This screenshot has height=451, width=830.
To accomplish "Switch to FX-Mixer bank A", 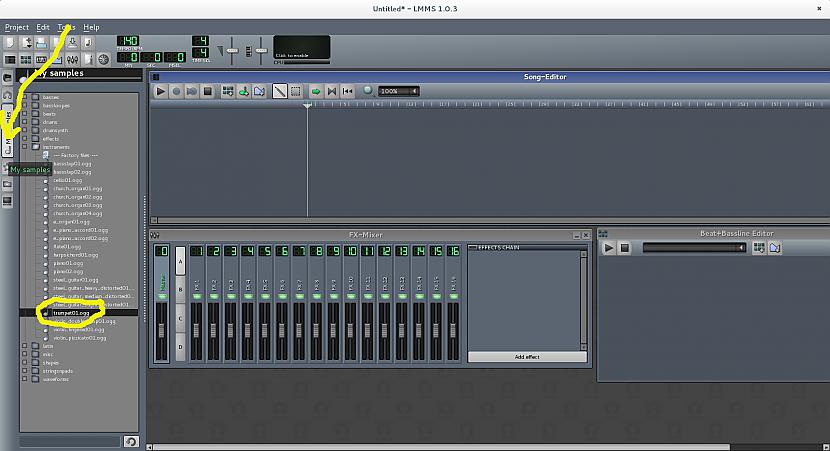I will (181, 261).
